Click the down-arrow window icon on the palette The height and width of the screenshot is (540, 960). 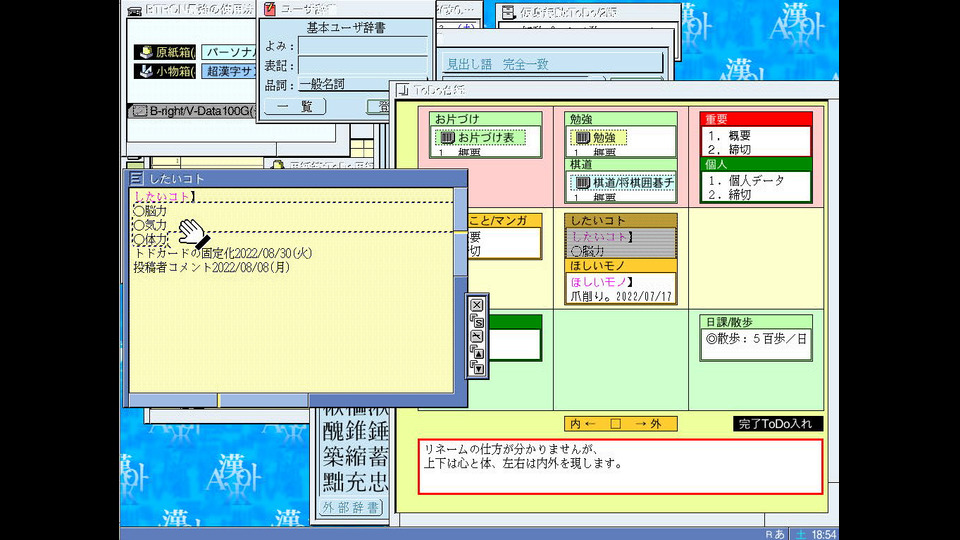(x=477, y=367)
